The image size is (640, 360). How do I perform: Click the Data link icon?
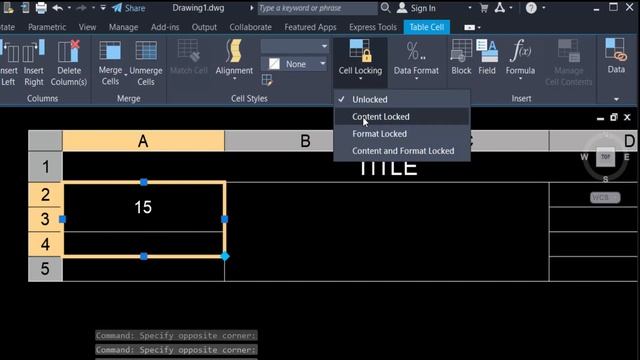point(616,50)
